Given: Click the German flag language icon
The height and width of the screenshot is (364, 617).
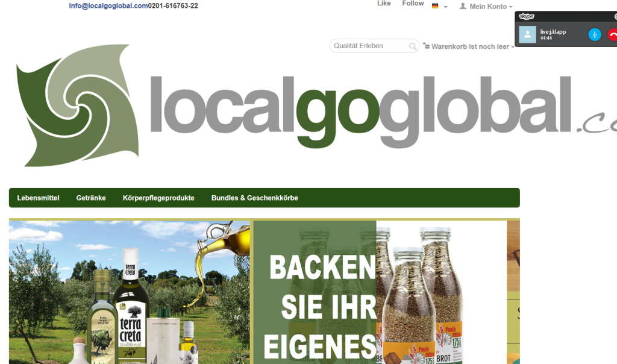Looking at the screenshot, I should point(435,6).
